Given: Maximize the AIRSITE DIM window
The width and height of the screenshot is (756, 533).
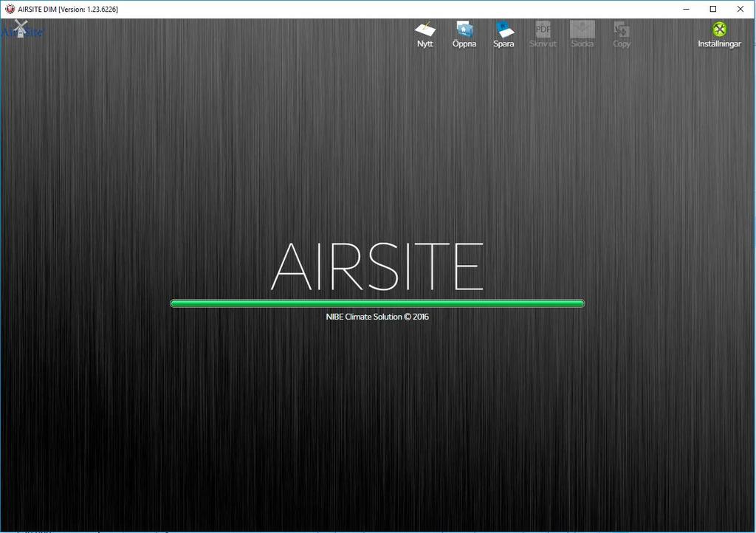Looking at the screenshot, I should pyautogui.click(x=713, y=9).
